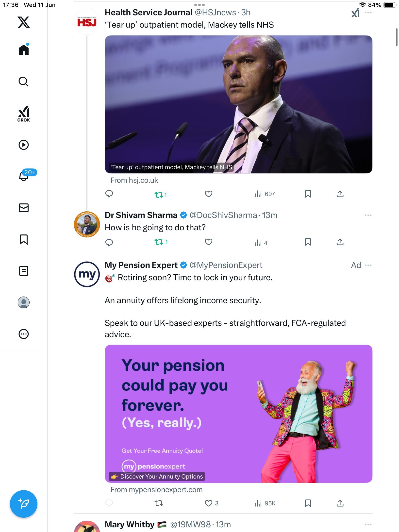Open @DocShivSharma profile handle
Image resolution: width=399 pixels, height=532 pixels.
[x=223, y=215]
